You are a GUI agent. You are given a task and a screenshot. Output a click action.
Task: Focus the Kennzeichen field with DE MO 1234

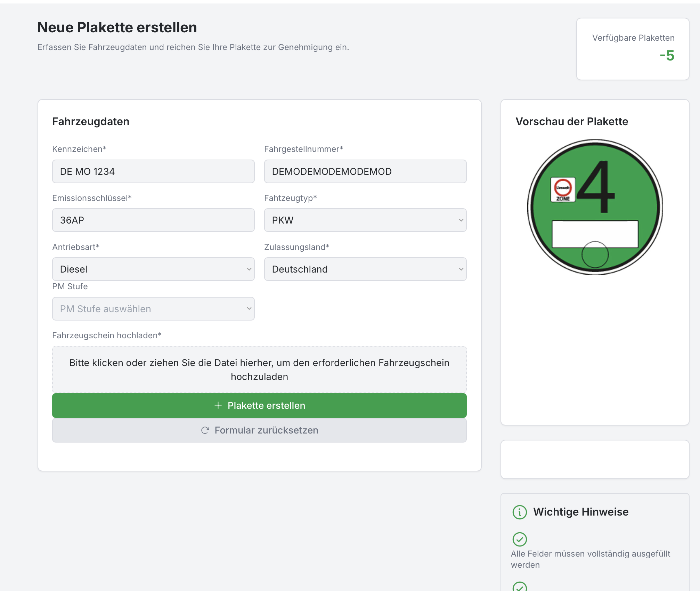point(153,171)
